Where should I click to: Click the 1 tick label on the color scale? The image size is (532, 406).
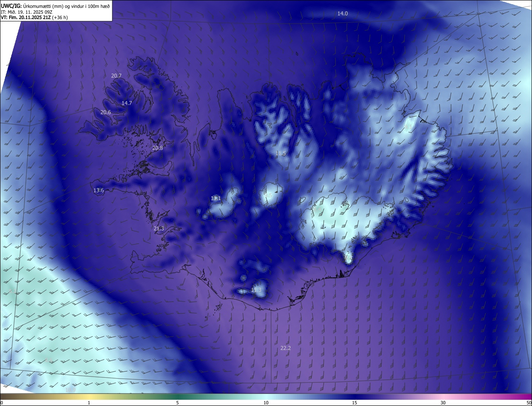coord(89,403)
